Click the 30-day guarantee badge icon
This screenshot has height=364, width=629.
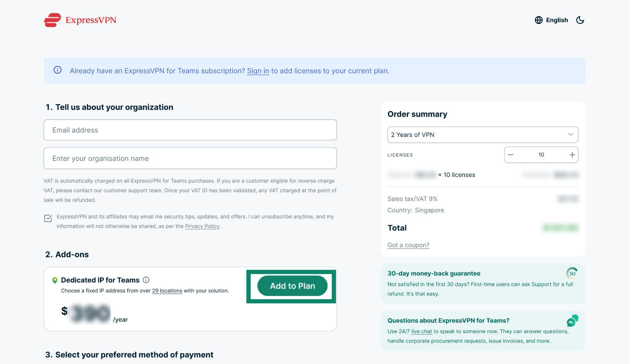pos(572,273)
